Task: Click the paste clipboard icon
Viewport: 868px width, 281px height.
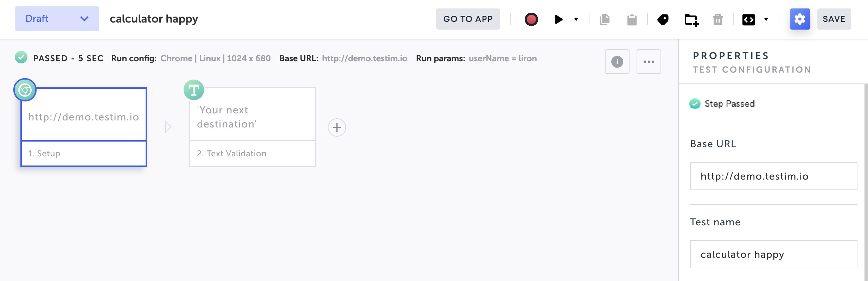Action: click(632, 19)
